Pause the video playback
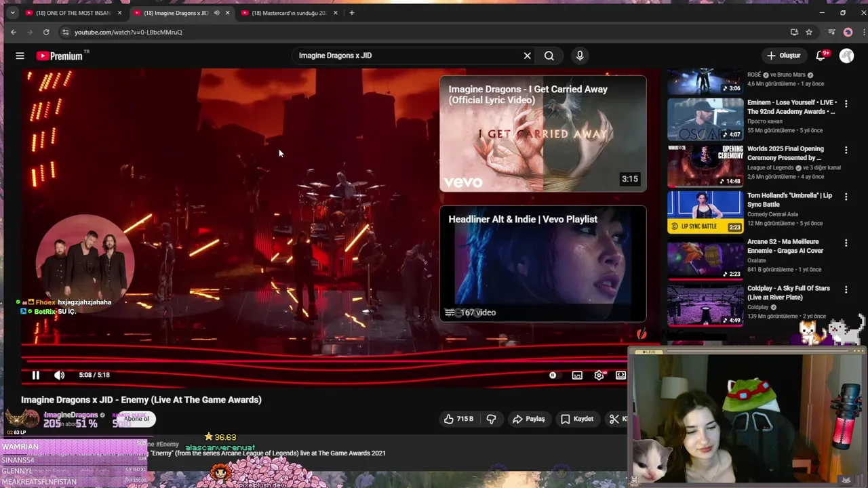 pyautogui.click(x=36, y=375)
